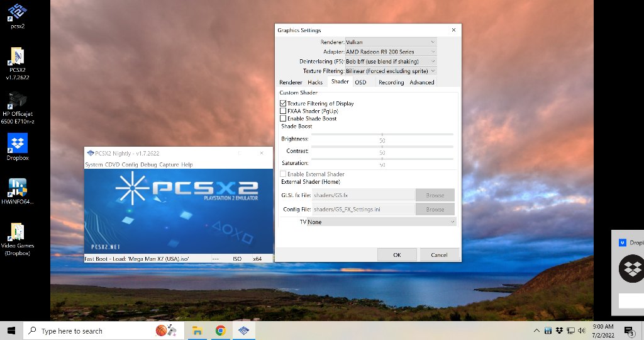Viewport: 644px width, 340px height.
Task: Open the Deinterlacing (F5) dropdown
Action: point(391,61)
